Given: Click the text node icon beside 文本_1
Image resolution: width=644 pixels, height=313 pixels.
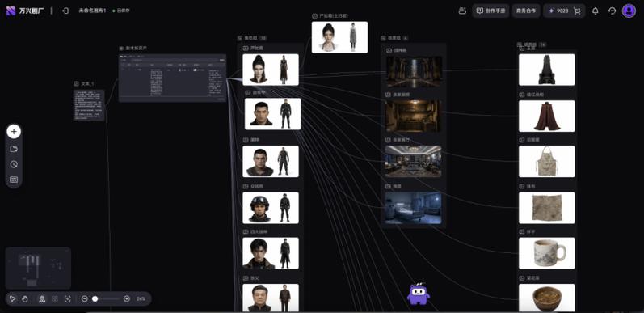Looking at the screenshot, I should click(76, 83).
